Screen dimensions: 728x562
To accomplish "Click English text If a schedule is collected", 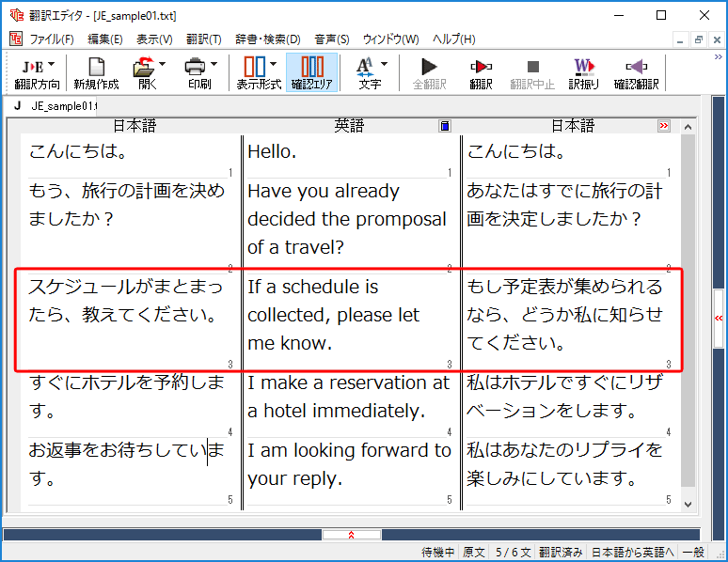I will (333, 315).
